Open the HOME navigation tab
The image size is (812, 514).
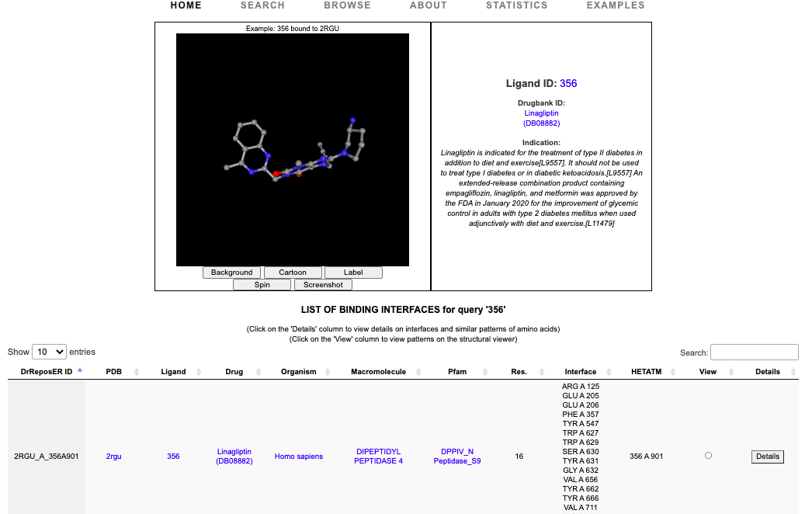tap(186, 5)
